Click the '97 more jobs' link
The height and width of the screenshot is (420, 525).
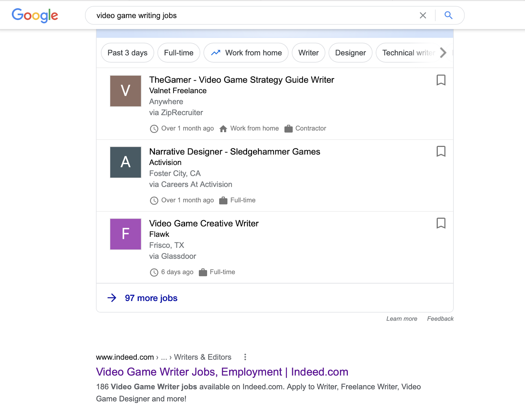151,298
